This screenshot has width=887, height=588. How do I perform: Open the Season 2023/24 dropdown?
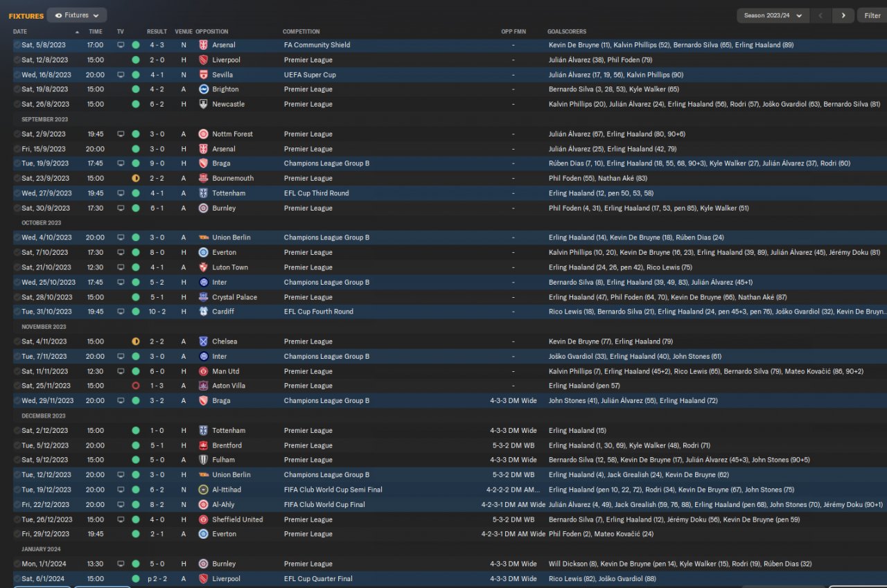point(773,15)
